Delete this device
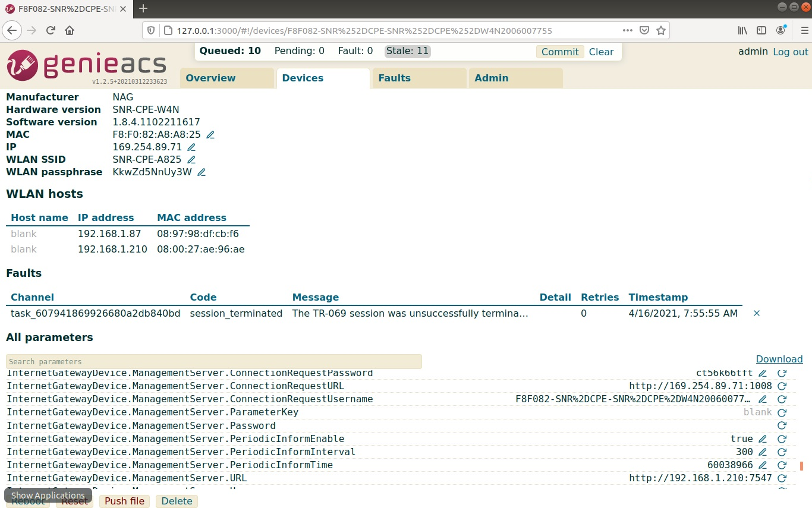 [x=177, y=501]
